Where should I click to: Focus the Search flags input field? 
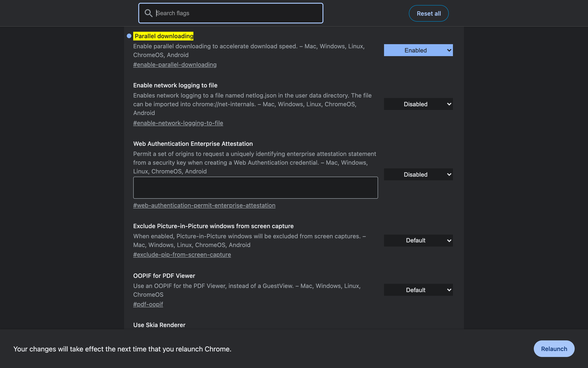[231, 13]
